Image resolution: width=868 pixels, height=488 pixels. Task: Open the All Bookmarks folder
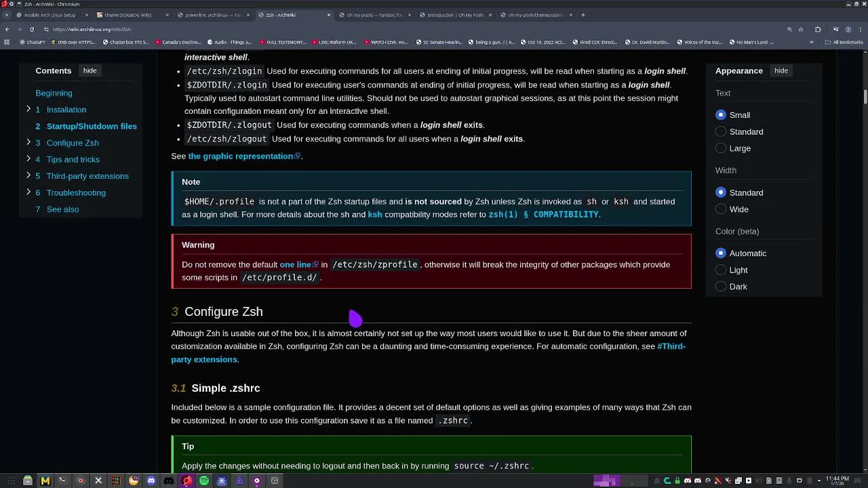pyautogui.click(x=844, y=42)
